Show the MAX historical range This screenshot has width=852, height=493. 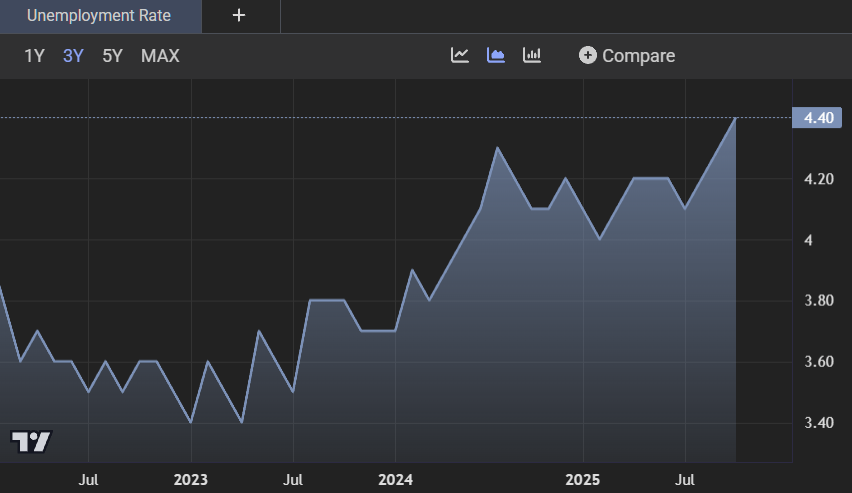point(160,56)
